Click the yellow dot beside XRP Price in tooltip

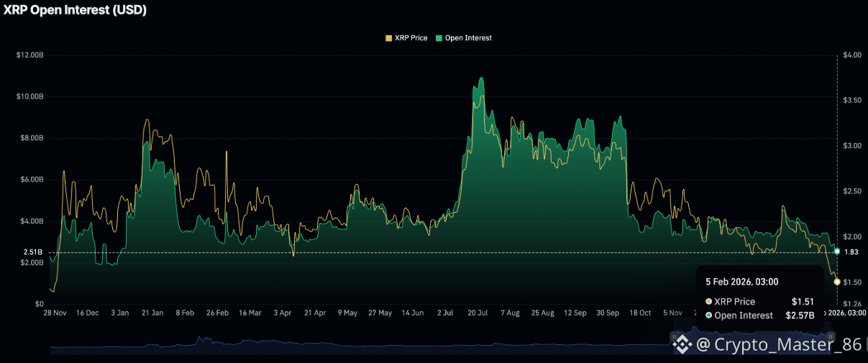(x=709, y=302)
